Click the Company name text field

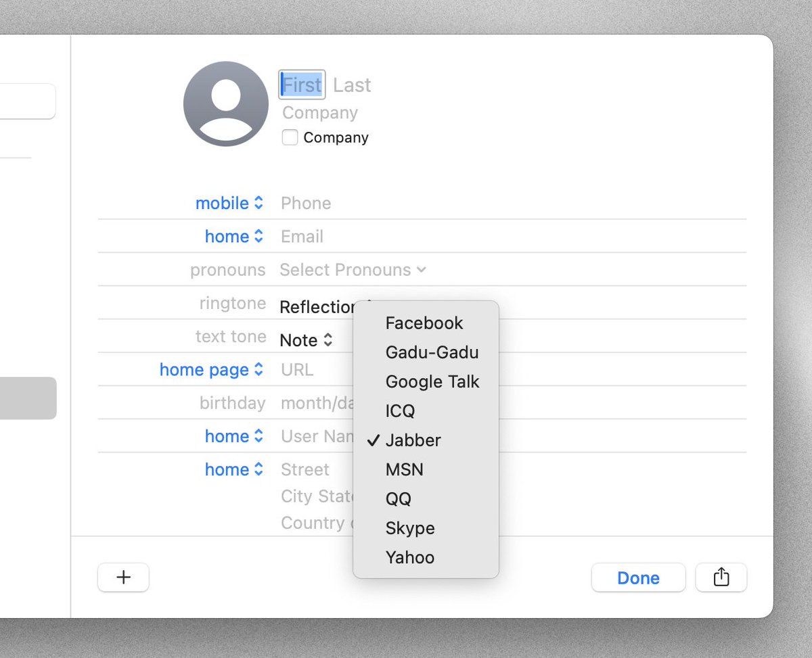click(320, 112)
